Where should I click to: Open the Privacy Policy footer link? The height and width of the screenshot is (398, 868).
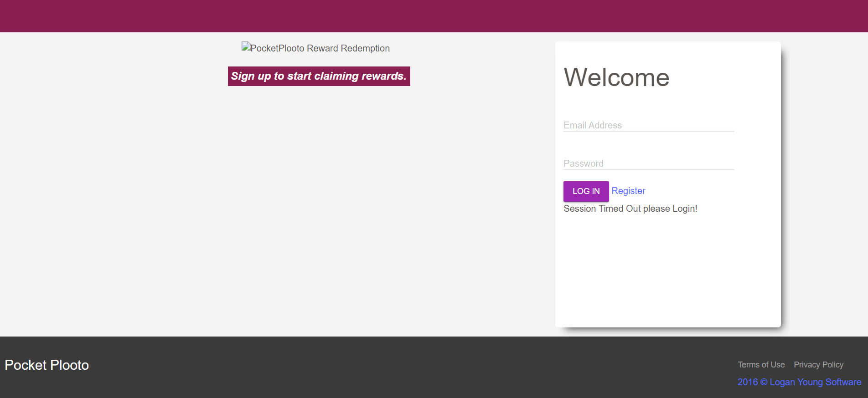point(818,365)
